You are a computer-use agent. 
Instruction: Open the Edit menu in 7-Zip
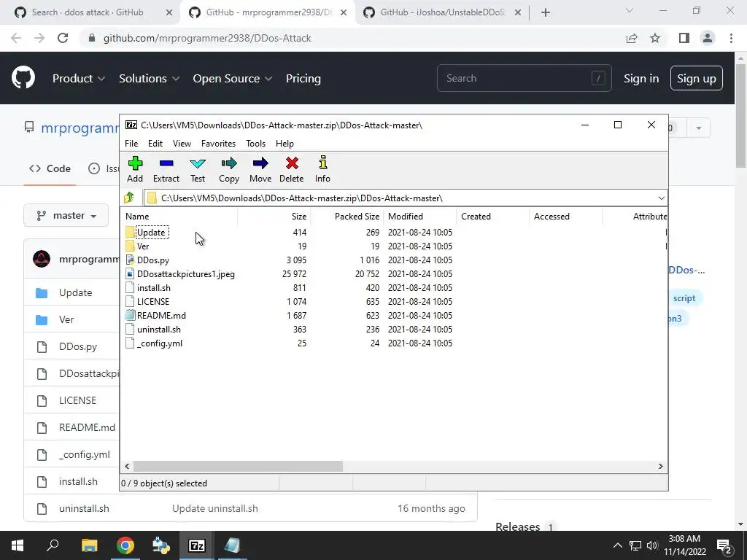pos(155,144)
